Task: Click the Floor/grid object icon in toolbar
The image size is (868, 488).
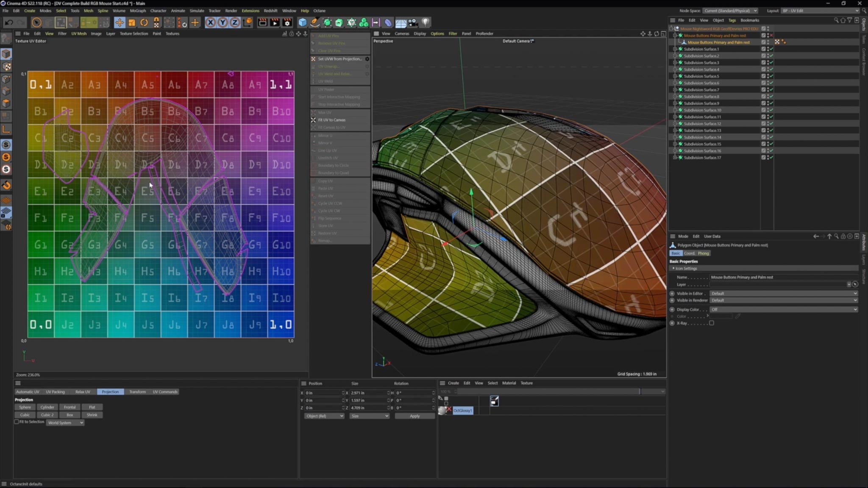Action: [x=401, y=22]
